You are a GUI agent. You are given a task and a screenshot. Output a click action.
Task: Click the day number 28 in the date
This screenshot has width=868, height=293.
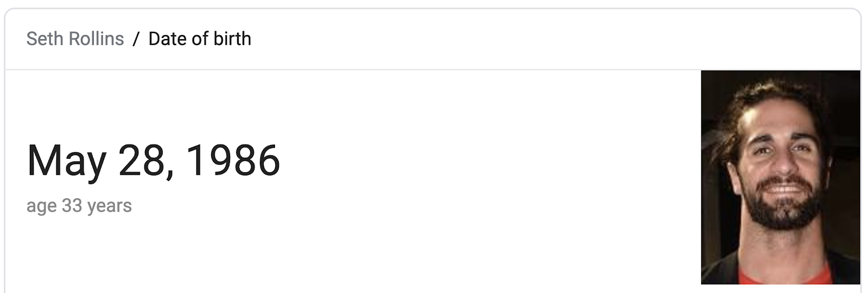click(145, 161)
